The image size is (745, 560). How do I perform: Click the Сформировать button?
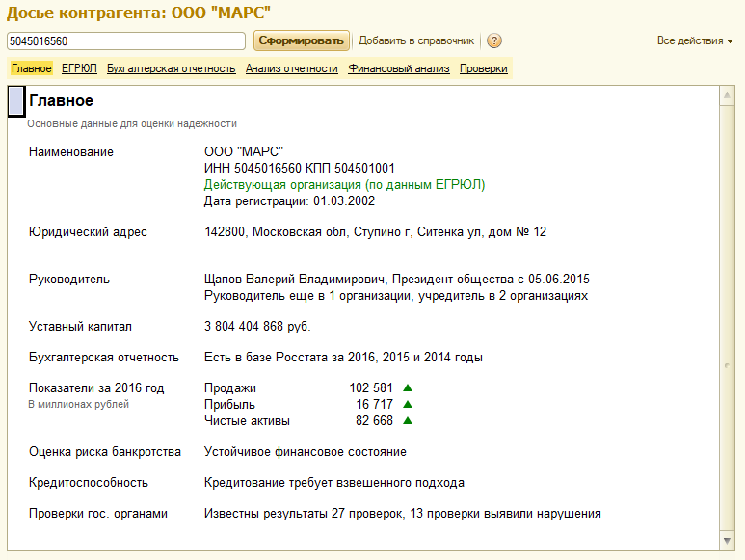pyautogui.click(x=302, y=40)
